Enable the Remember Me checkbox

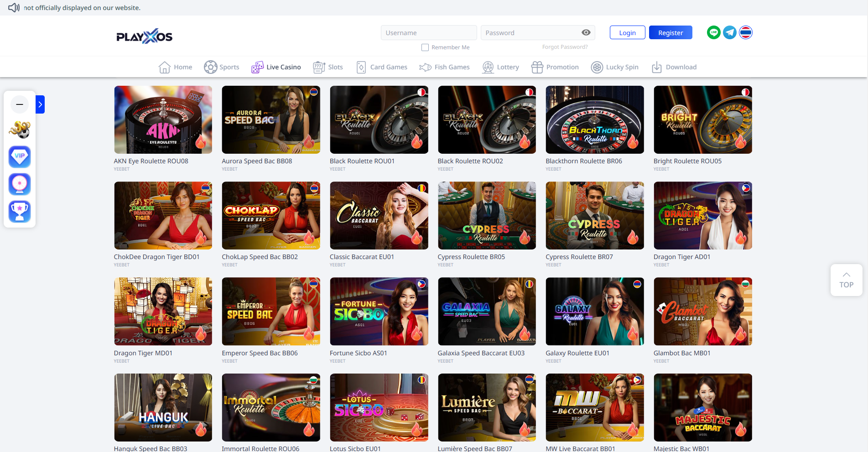point(425,47)
